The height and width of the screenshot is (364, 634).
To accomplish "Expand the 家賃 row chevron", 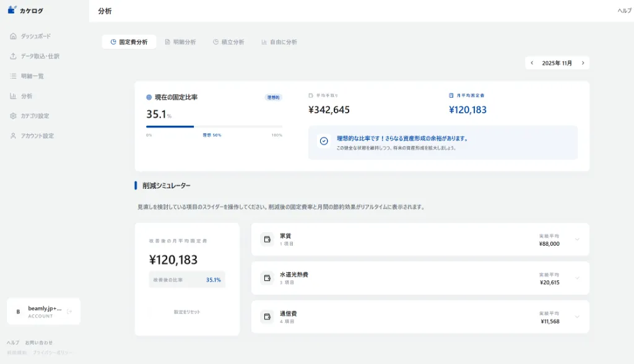I will coord(578,240).
